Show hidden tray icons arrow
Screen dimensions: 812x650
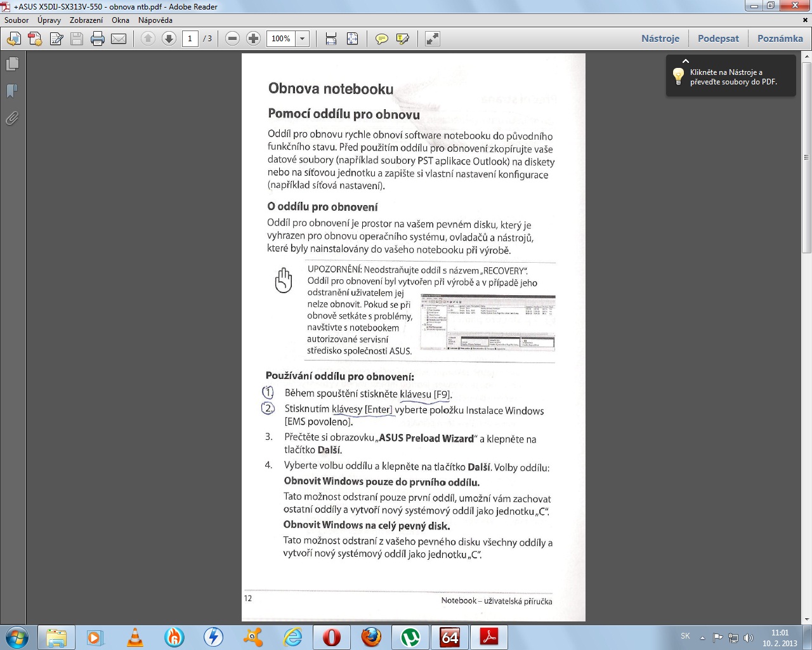(702, 637)
